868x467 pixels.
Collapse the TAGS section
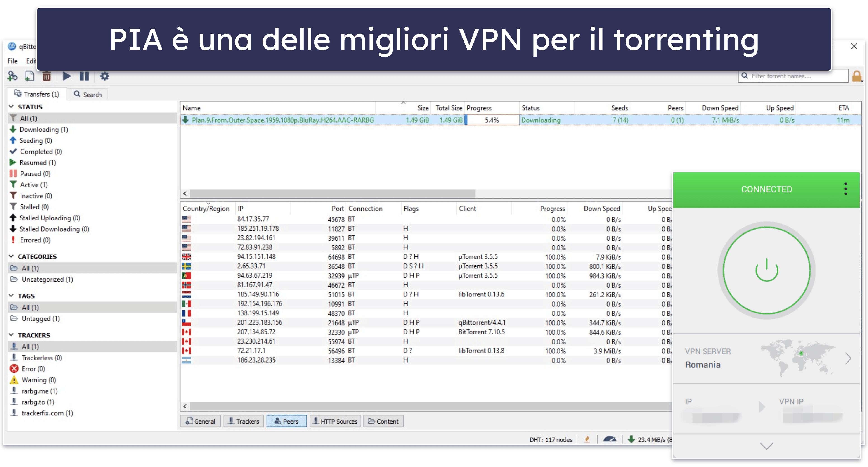(x=11, y=296)
